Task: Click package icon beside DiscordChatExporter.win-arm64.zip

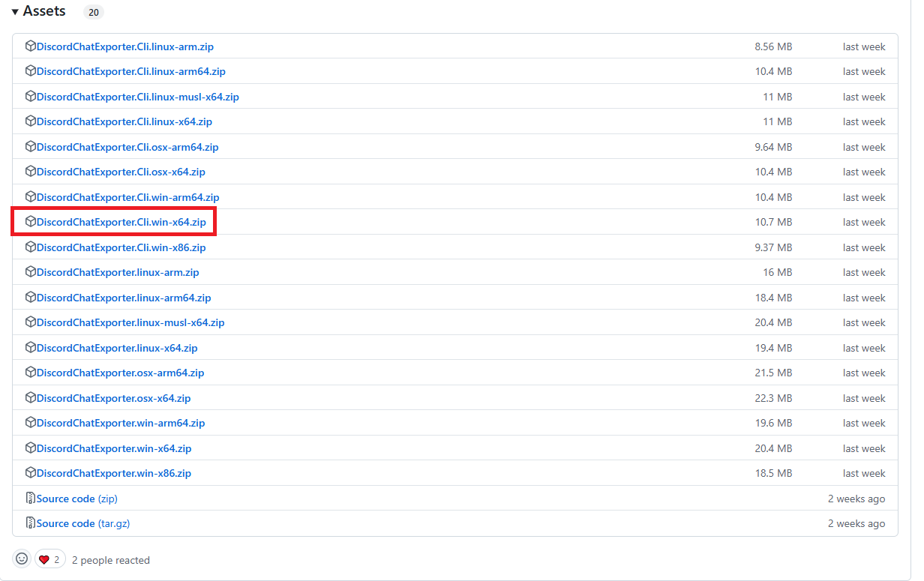Action: click(x=31, y=423)
